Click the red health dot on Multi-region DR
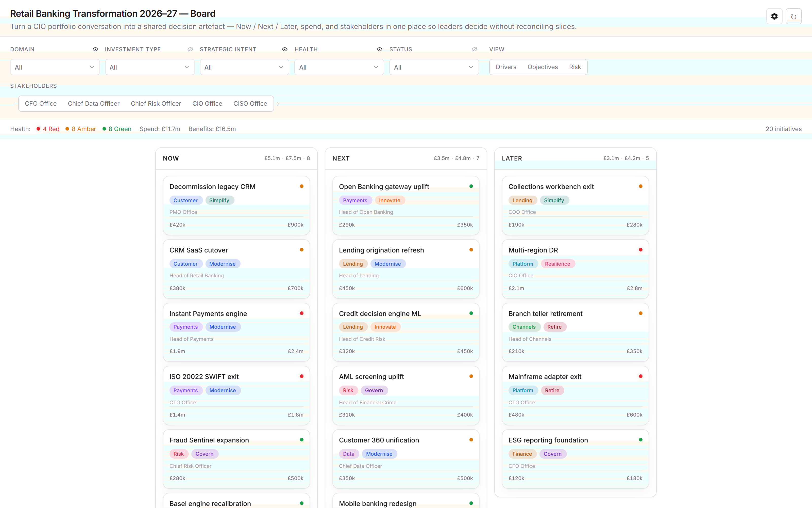This screenshot has width=812, height=508. pos(640,250)
